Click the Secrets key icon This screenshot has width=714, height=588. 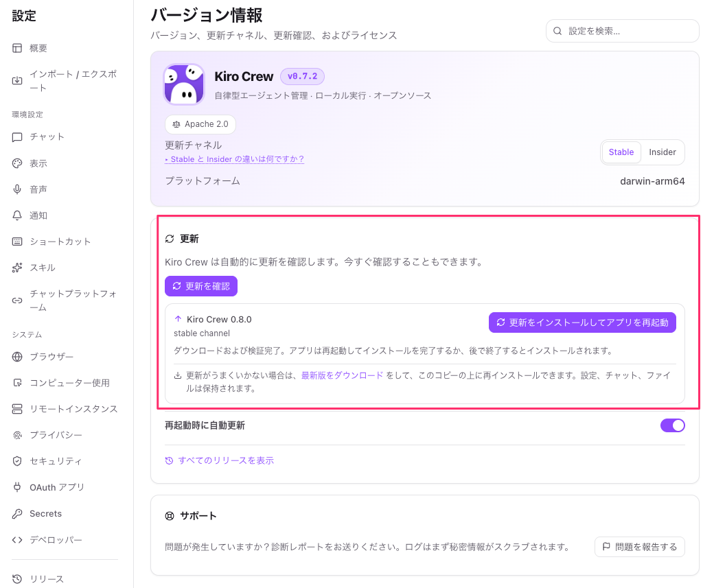point(17,513)
